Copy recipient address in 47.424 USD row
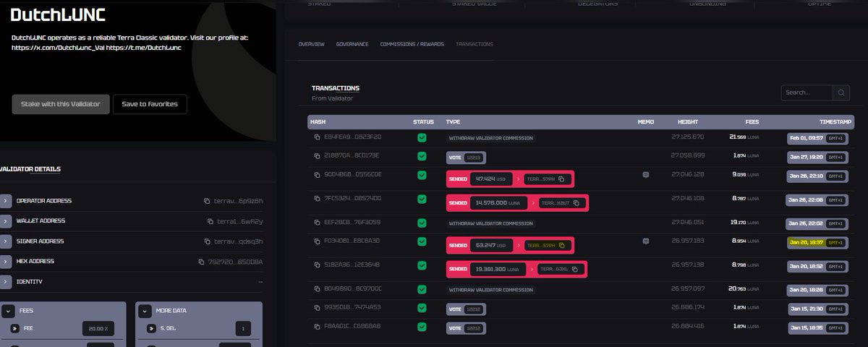 561,179
